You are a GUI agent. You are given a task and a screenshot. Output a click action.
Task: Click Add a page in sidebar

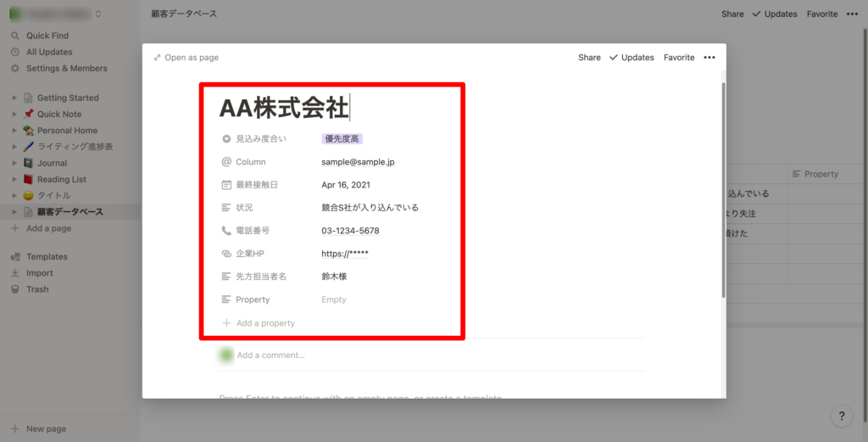(48, 228)
